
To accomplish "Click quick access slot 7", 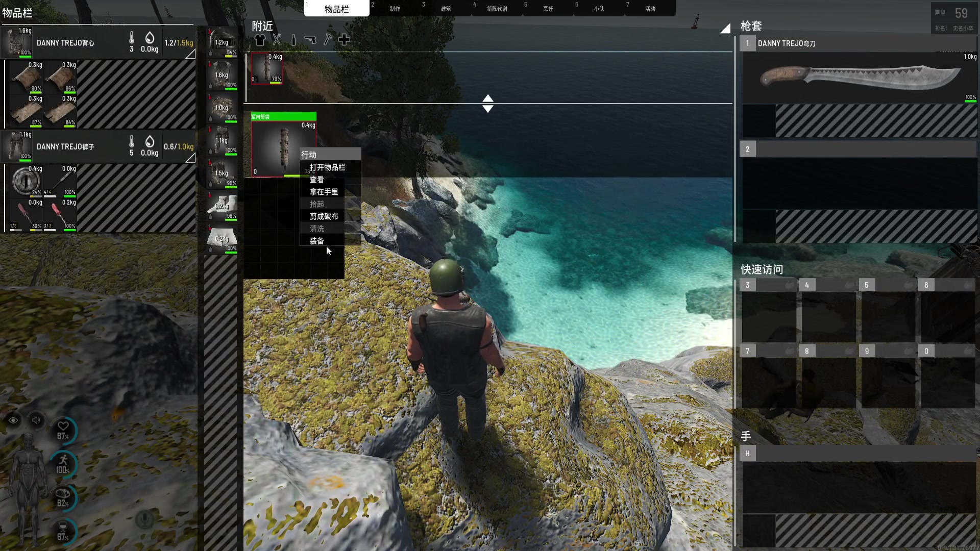I will pyautogui.click(x=769, y=376).
